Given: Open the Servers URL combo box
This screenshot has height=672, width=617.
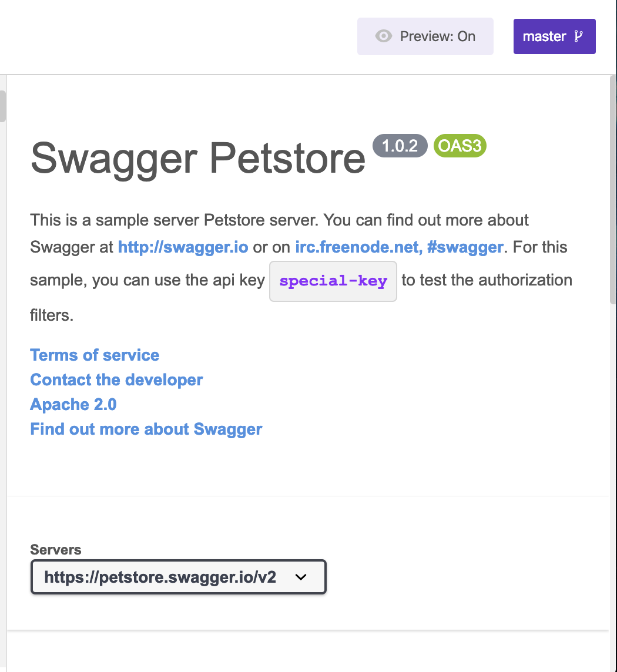Looking at the screenshot, I should (x=178, y=577).
